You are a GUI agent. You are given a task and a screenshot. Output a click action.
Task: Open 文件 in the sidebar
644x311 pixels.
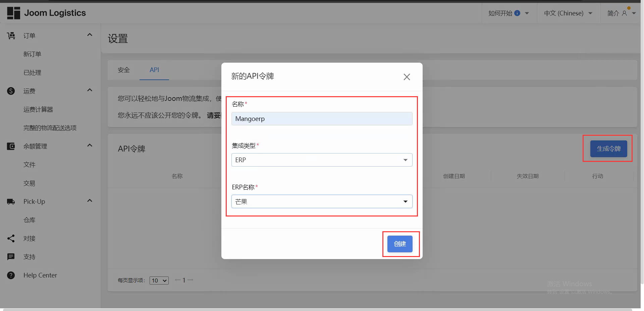[29, 165]
